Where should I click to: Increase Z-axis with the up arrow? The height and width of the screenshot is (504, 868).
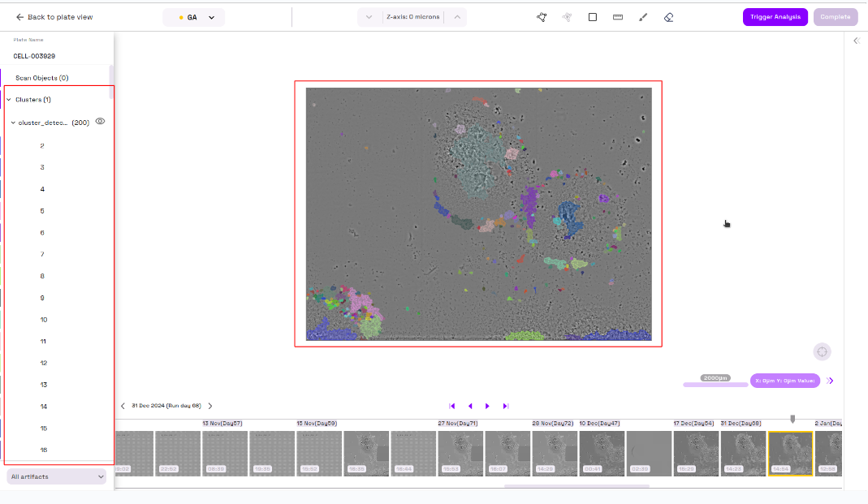(456, 17)
